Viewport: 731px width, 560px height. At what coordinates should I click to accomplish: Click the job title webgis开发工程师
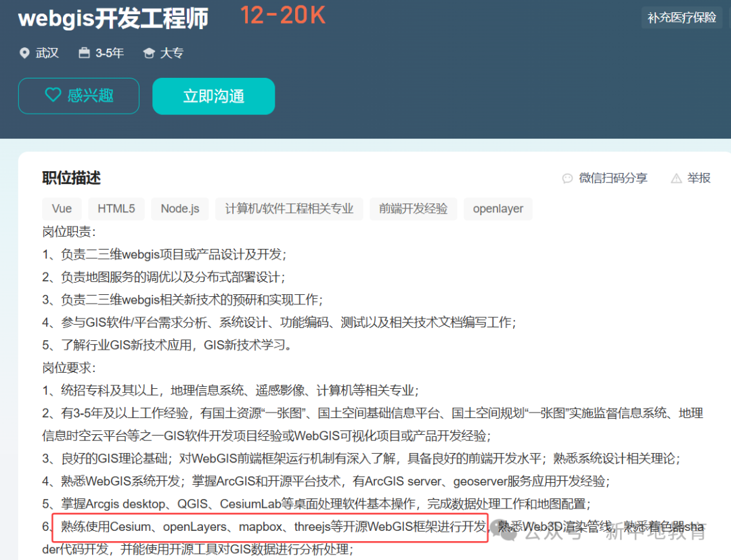click(x=113, y=19)
